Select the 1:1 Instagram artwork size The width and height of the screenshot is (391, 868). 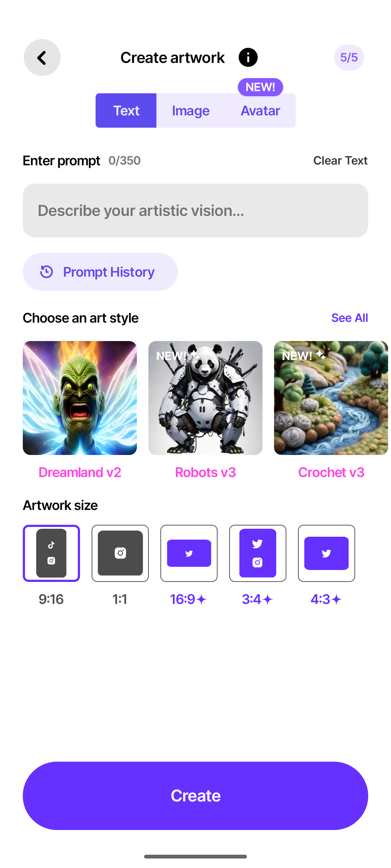tap(120, 553)
